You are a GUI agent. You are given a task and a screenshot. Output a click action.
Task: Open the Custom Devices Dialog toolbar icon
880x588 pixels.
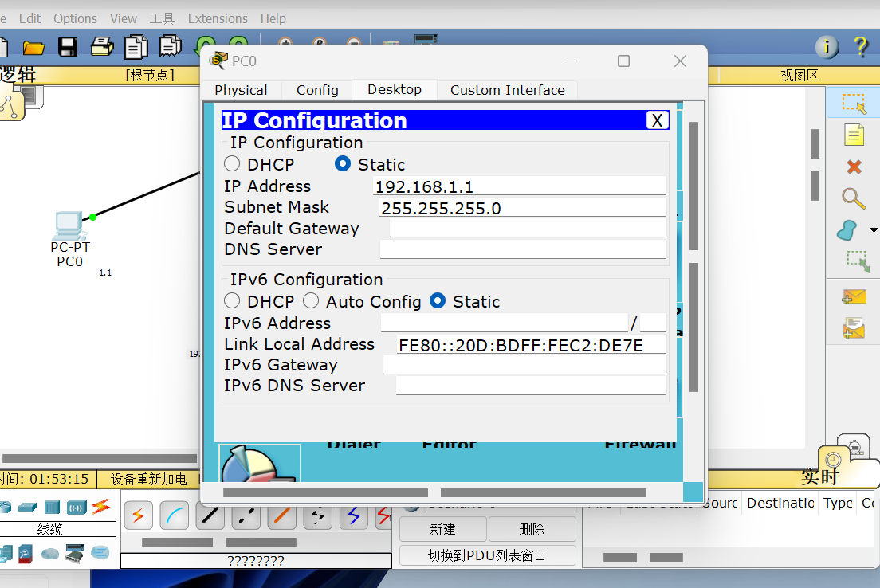tap(426, 39)
